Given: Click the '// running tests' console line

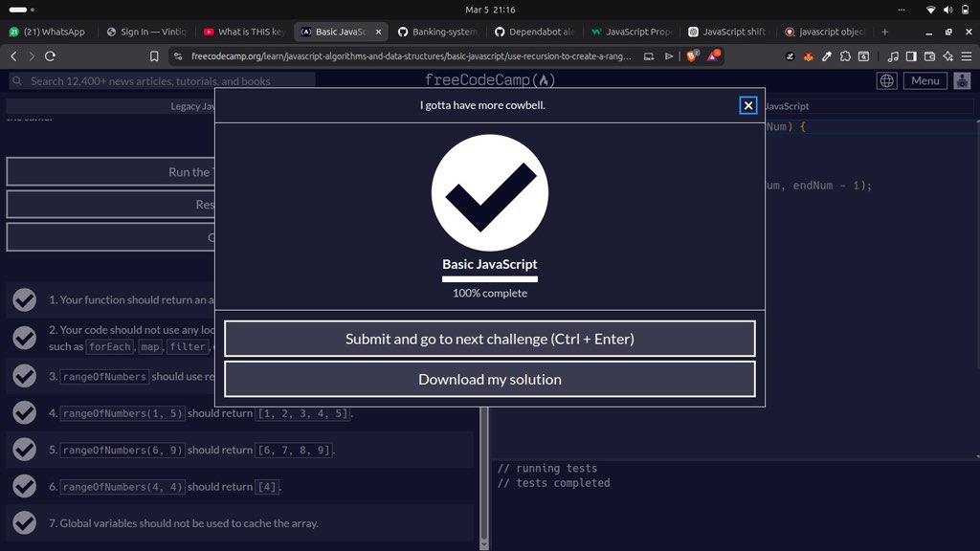Looking at the screenshot, I should click(547, 468).
